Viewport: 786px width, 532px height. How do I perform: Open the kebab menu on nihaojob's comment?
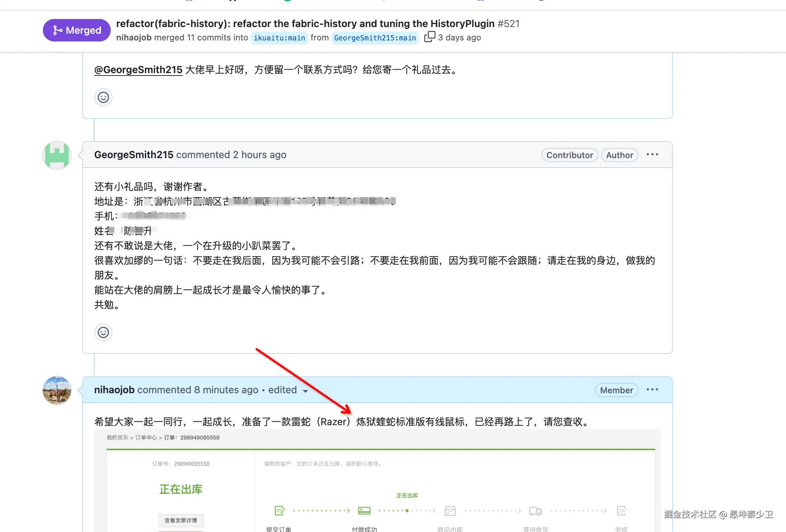652,389
